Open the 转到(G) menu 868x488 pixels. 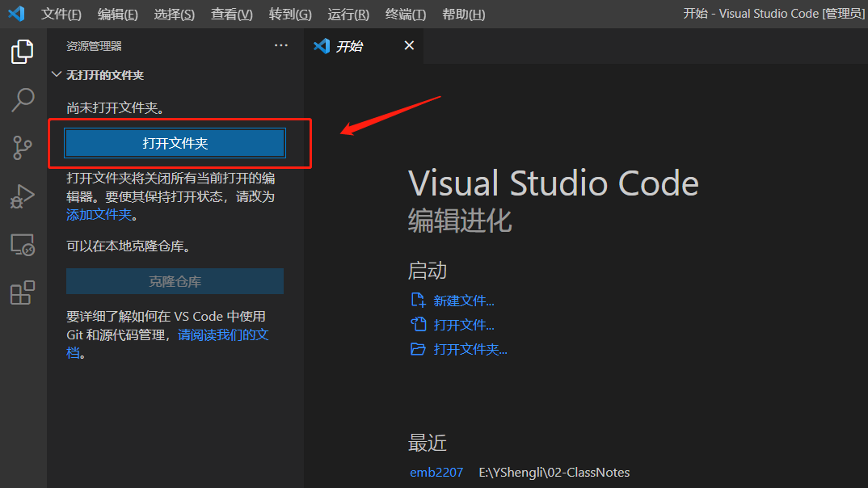pyautogui.click(x=290, y=14)
